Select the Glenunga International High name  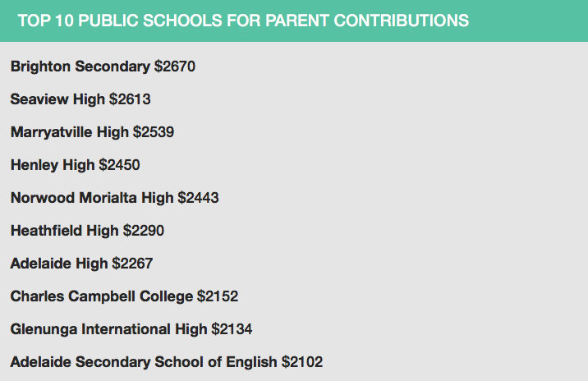[108, 329]
